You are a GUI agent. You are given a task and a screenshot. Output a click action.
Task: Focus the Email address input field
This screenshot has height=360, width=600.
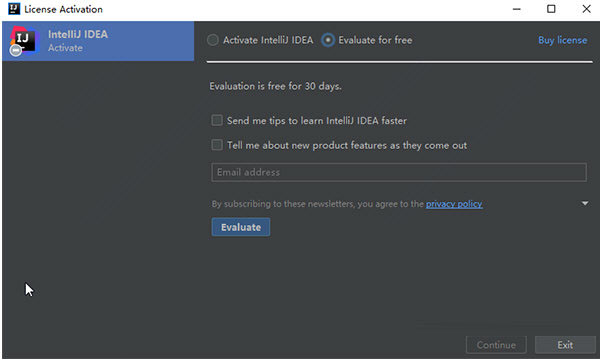(399, 172)
